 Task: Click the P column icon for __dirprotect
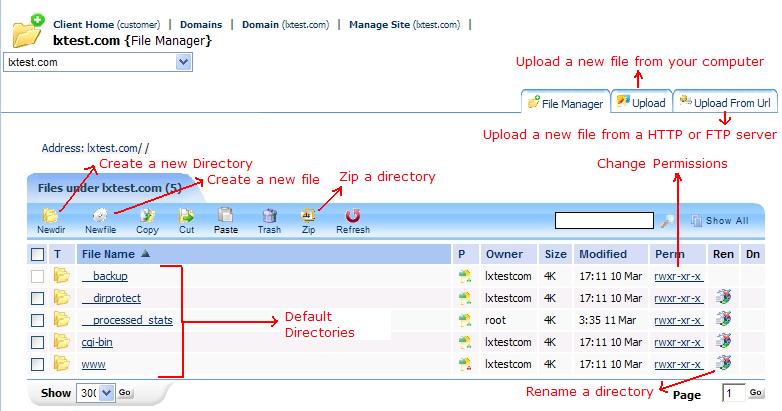(465, 298)
